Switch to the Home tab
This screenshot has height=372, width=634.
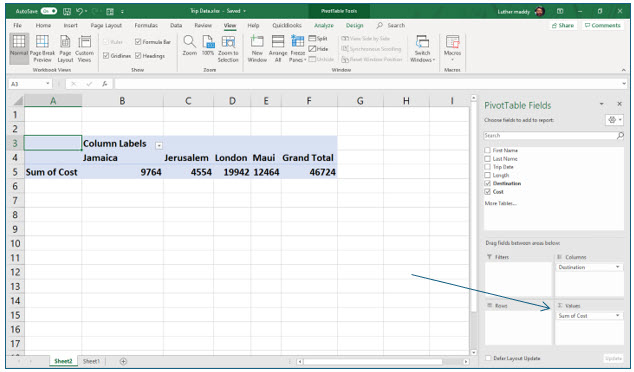click(x=43, y=25)
